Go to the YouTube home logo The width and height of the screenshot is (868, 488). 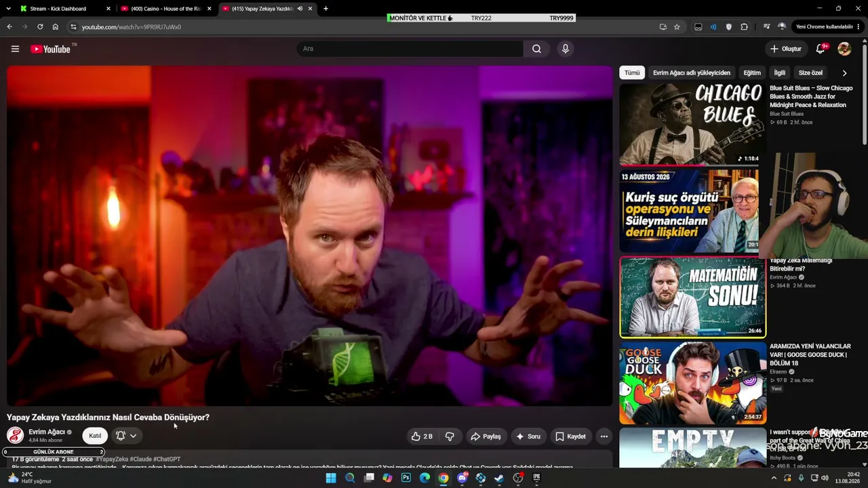click(51, 49)
